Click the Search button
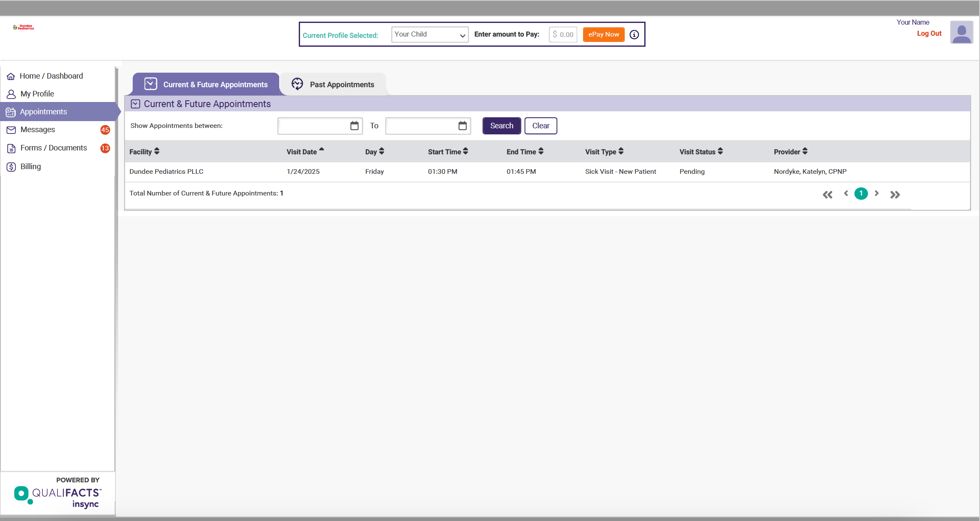Screen dimensions: 980x521 point(501,126)
